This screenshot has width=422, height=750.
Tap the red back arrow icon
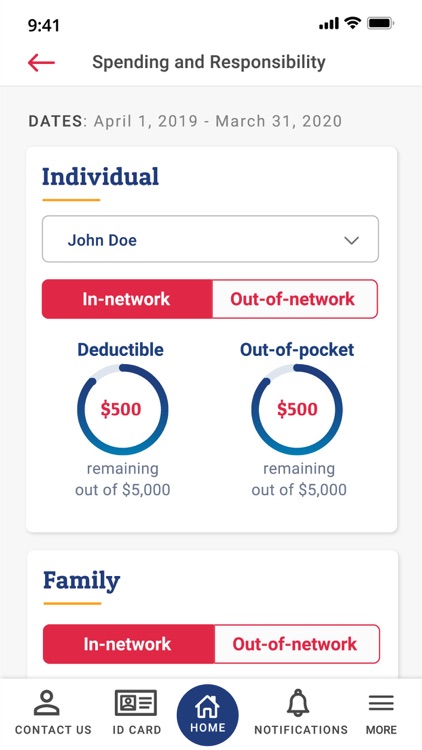(41, 63)
